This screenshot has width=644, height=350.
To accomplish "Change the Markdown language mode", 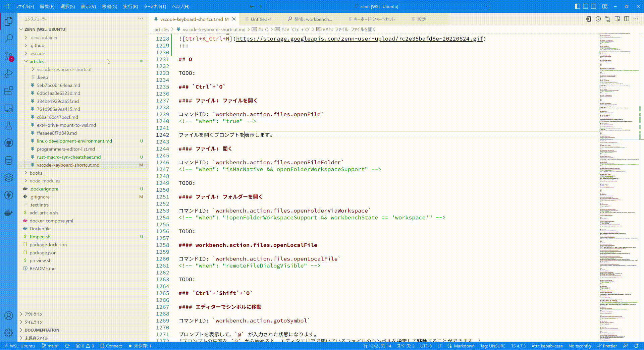I will (464, 346).
